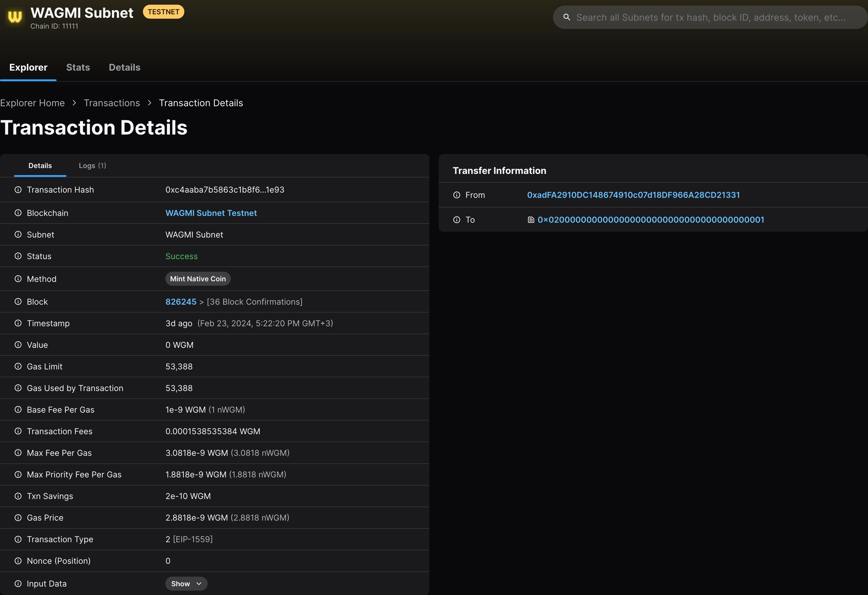This screenshot has height=595, width=868.
Task: Focus the Subnets search field
Action: pos(710,17)
